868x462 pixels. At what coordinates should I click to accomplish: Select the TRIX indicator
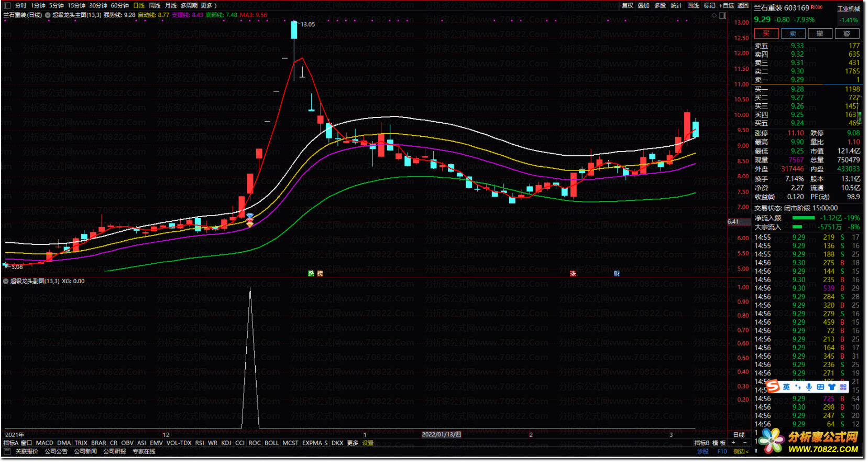(81, 443)
